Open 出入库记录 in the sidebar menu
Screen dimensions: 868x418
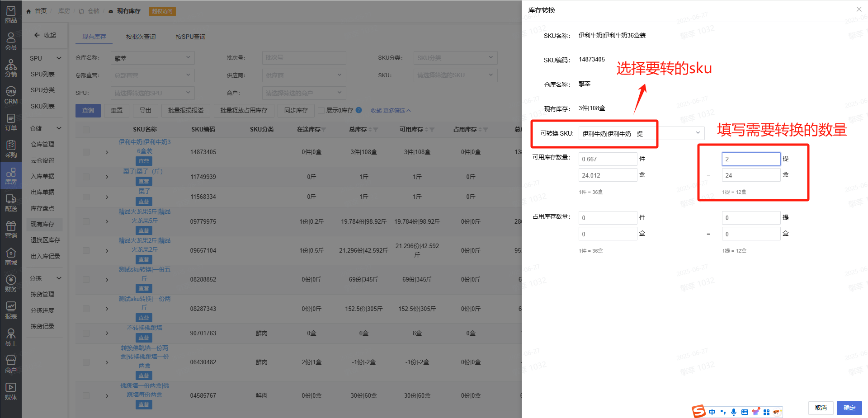pyautogui.click(x=45, y=256)
